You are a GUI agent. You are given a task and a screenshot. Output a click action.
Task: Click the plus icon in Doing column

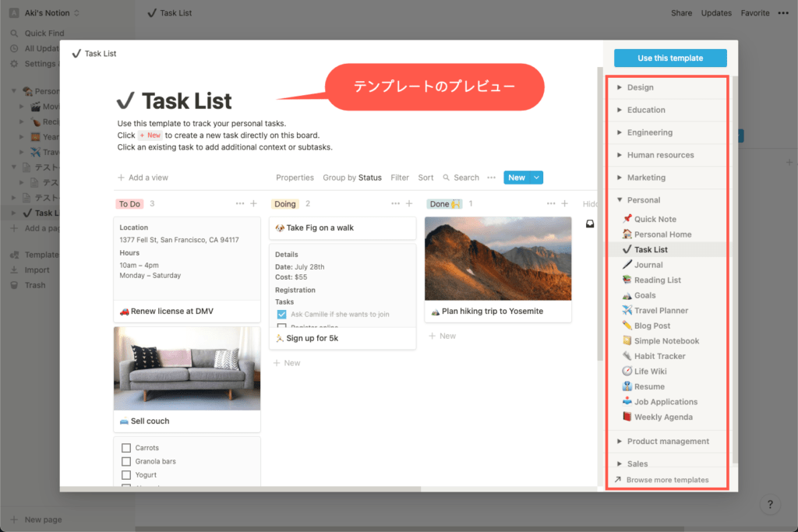(409, 203)
